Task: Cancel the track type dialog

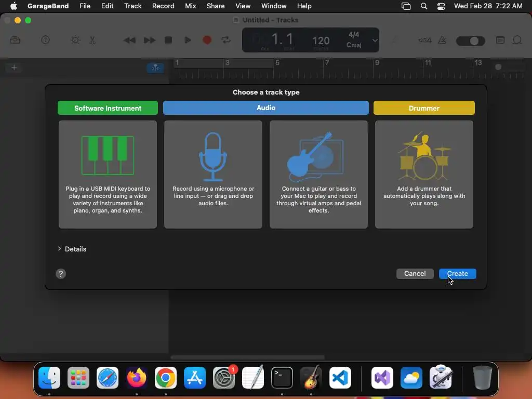Action: point(415,273)
